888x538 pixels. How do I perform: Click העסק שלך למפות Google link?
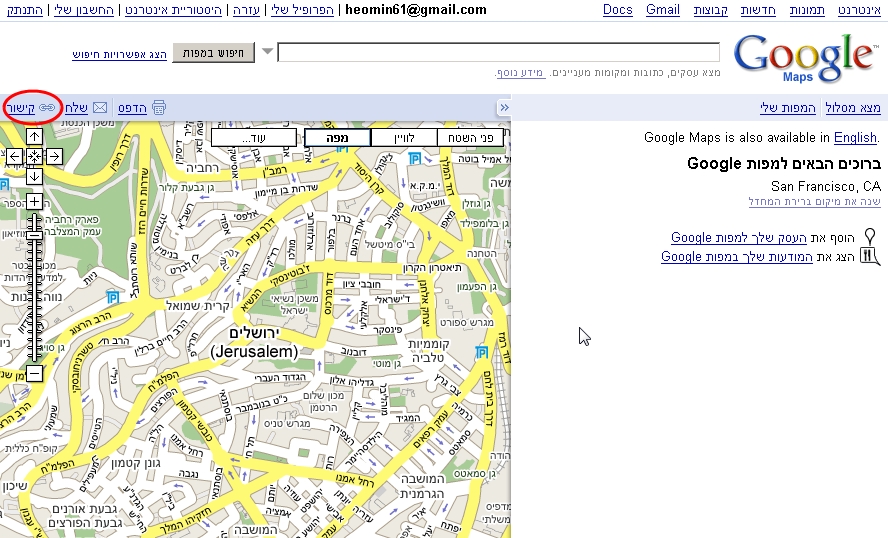(x=739, y=237)
